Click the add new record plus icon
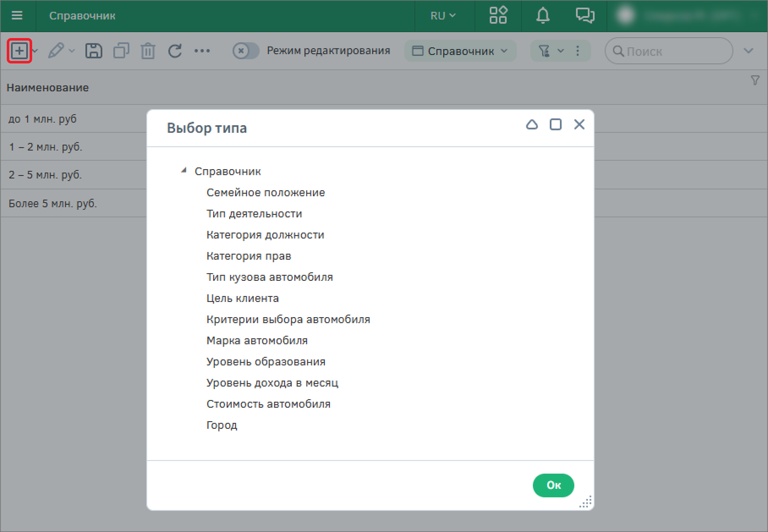 [x=19, y=51]
